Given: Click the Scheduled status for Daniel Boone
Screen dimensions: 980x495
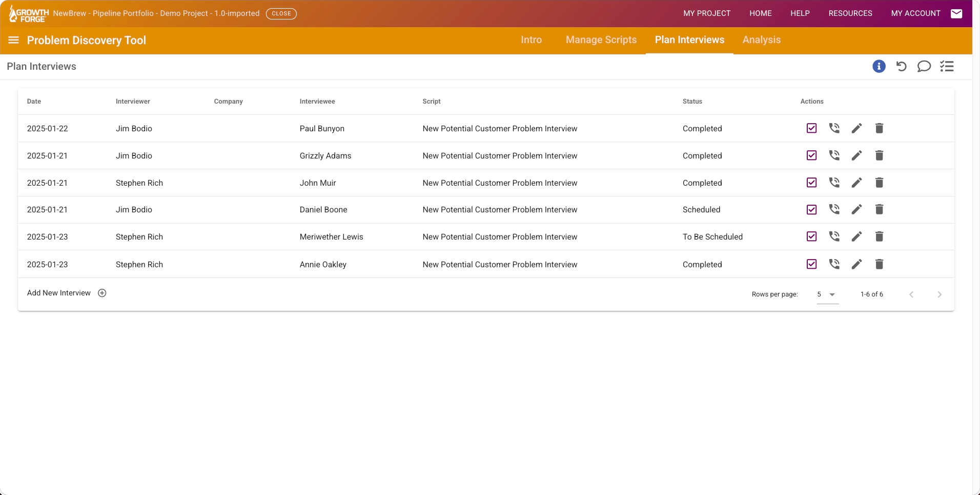Looking at the screenshot, I should 702,210.
